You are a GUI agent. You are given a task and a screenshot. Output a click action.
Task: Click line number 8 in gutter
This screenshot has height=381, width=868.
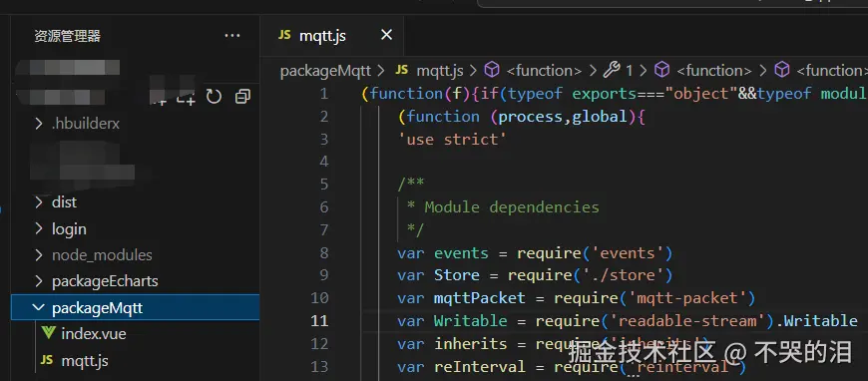(324, 253)
